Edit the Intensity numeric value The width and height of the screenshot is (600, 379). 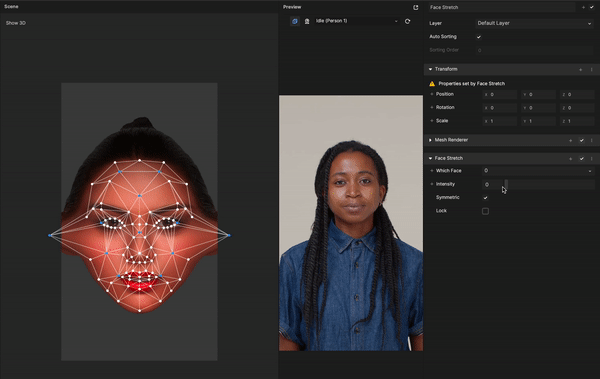(492, 185)
